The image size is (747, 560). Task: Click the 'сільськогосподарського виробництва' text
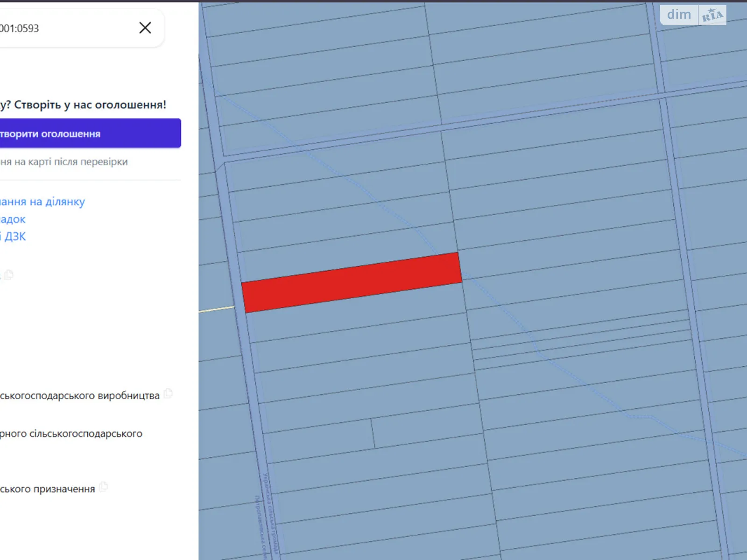pyautogui.click(x=80, y=396)
